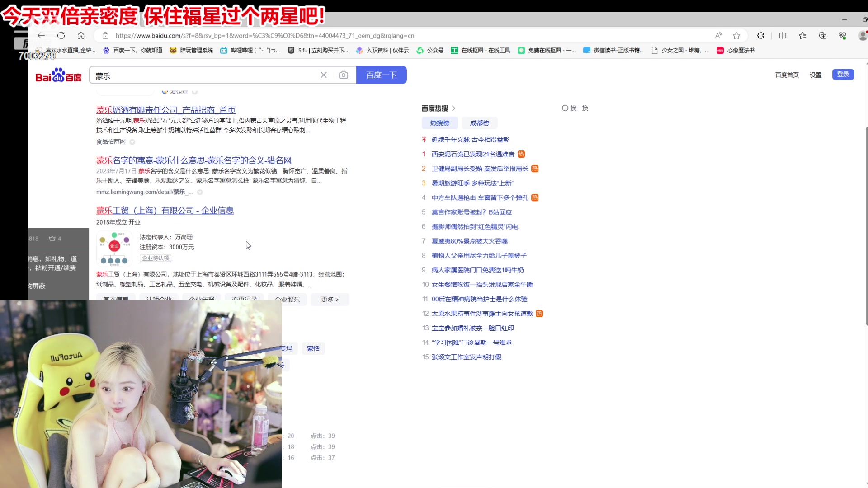Open 免费在线抠图 bookmark
Image resolution: width=868 pixels, height=488 pixels.
pyautogui.click(x=547, y=50)
